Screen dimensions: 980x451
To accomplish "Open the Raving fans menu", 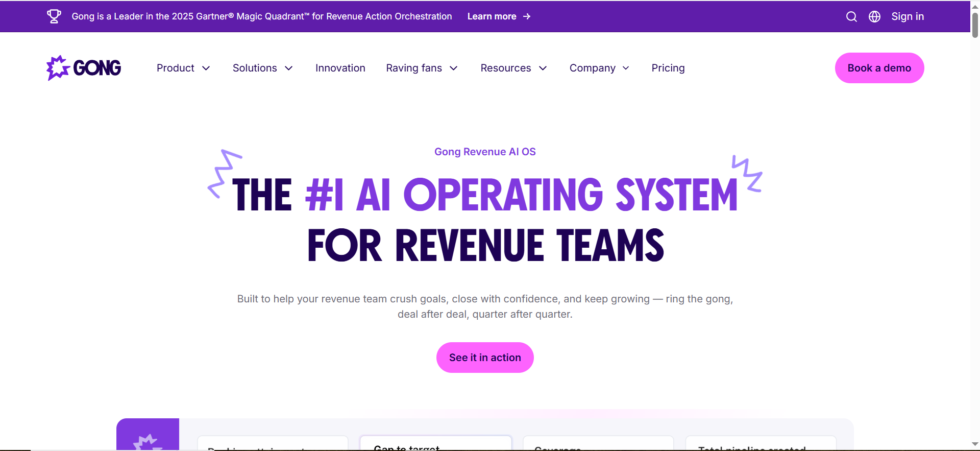I will click(414, 68).
